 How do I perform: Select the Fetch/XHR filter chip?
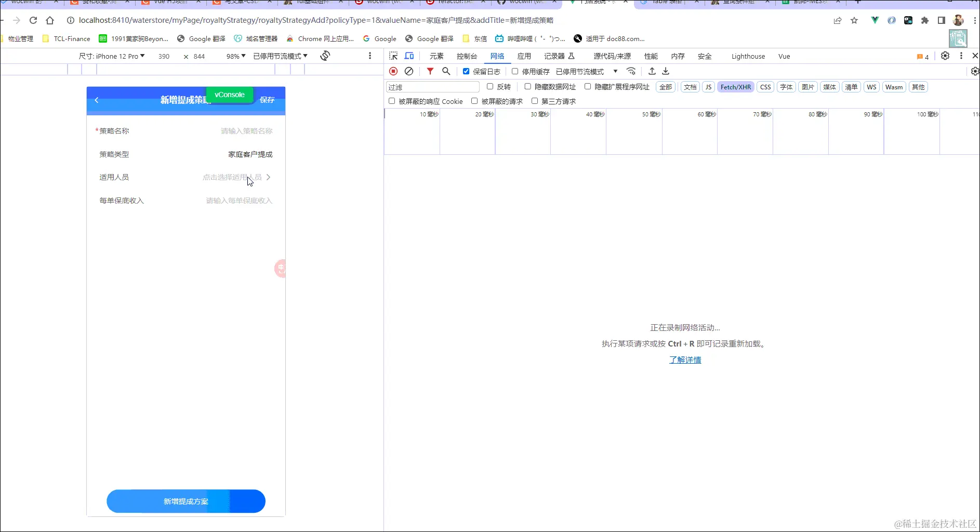pyautogui.click(x=736, y=87)
